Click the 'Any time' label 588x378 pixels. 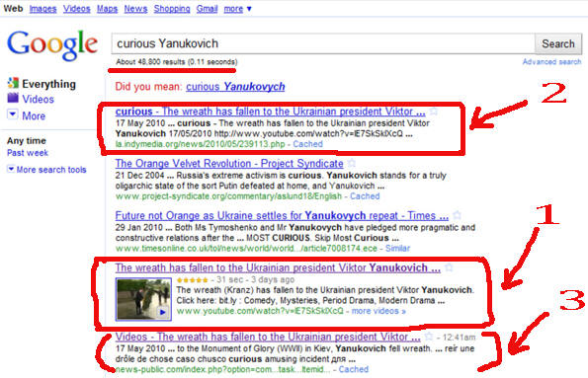[x=27, y=140]
